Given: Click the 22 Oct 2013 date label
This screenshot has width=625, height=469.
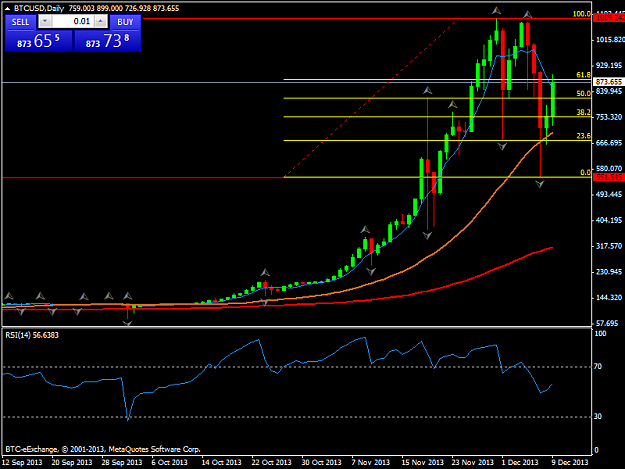Looking at the screenshot, I should point(271,462).
